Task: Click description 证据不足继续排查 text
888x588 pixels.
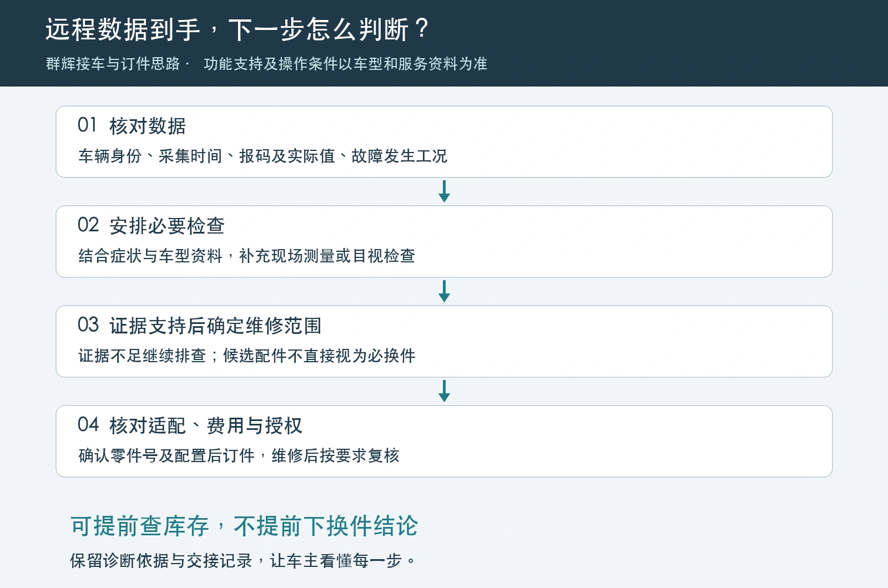Action: pos(143,356)
